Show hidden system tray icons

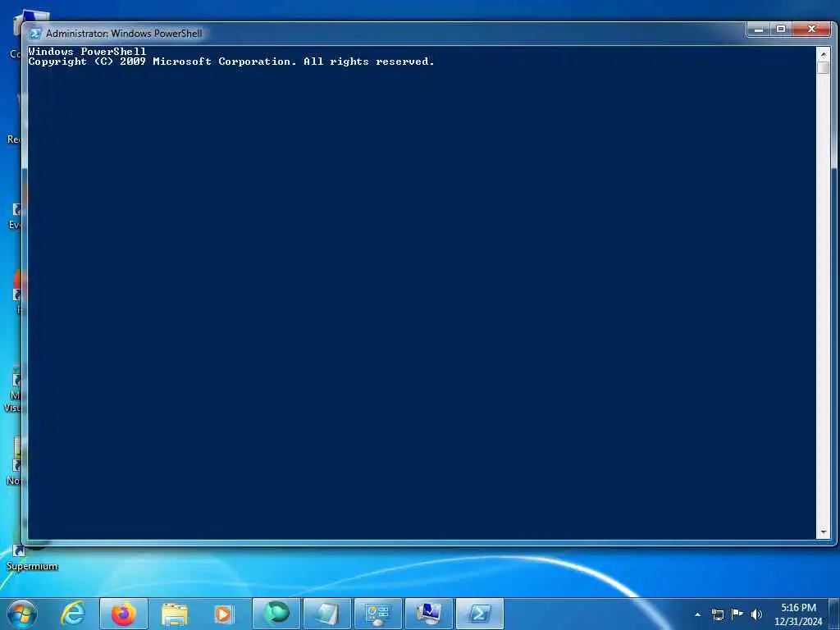point(697,614)
